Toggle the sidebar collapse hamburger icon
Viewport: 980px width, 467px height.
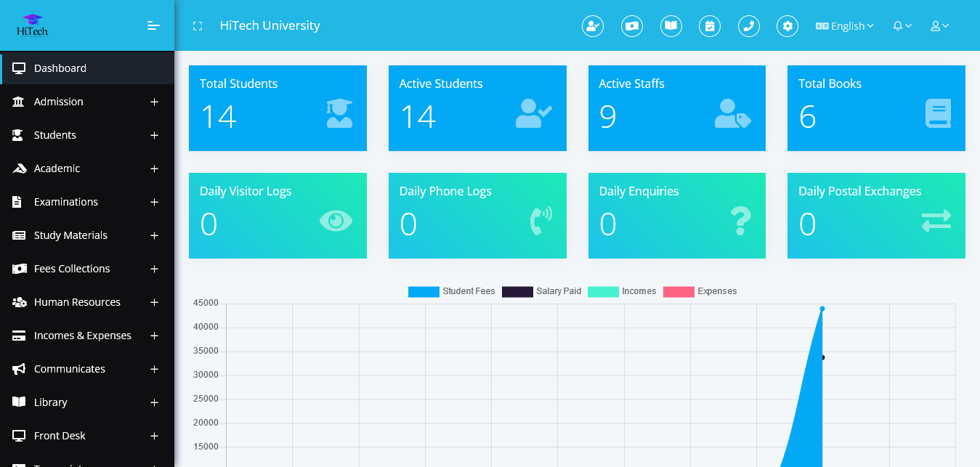click(x=153, y=25)
